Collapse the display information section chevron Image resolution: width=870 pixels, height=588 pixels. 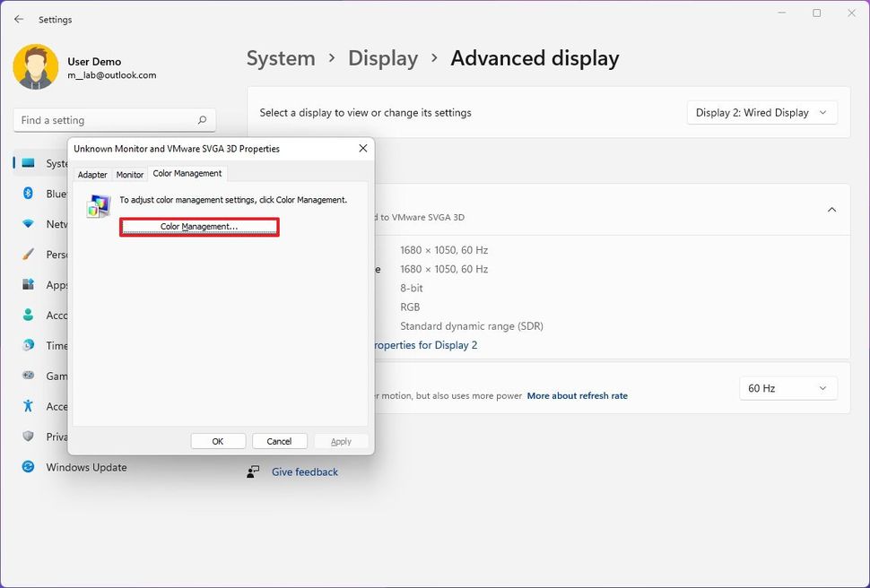point(831,210)
